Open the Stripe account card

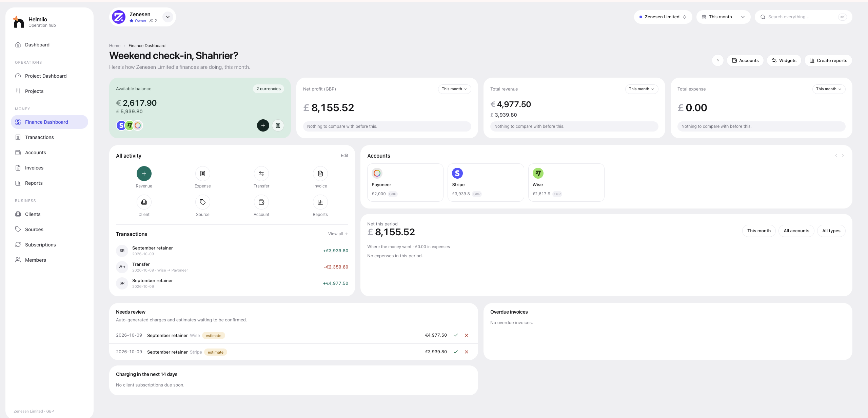(x=486, y=183)
